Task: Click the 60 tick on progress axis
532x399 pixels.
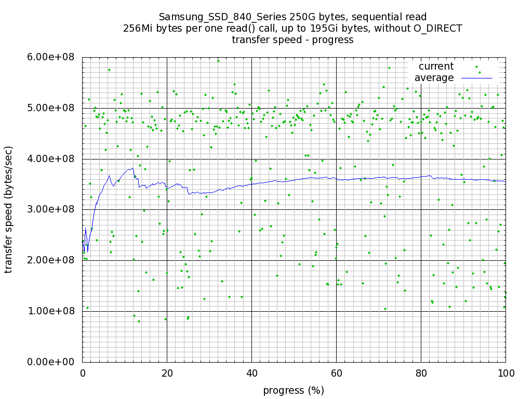Action: [x=336, y=374]
